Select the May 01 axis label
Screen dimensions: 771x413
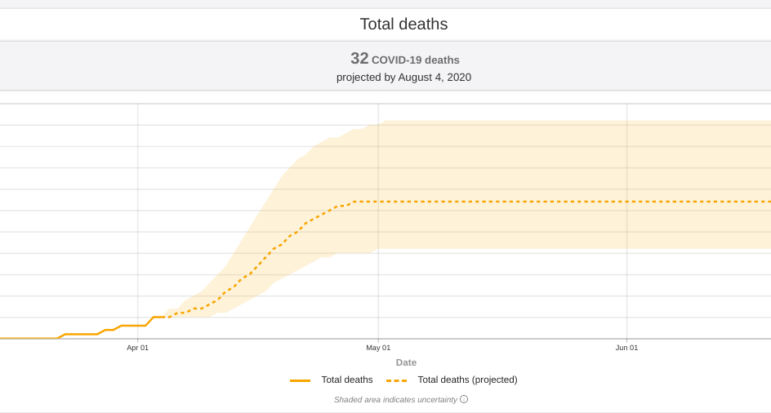(x=378, y=348)
